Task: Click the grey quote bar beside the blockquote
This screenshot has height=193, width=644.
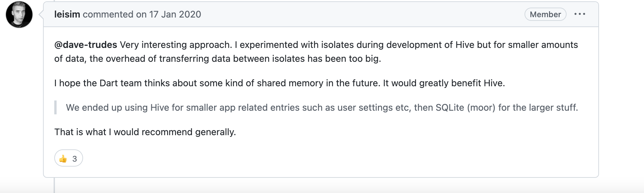Action: coord(55,107)
